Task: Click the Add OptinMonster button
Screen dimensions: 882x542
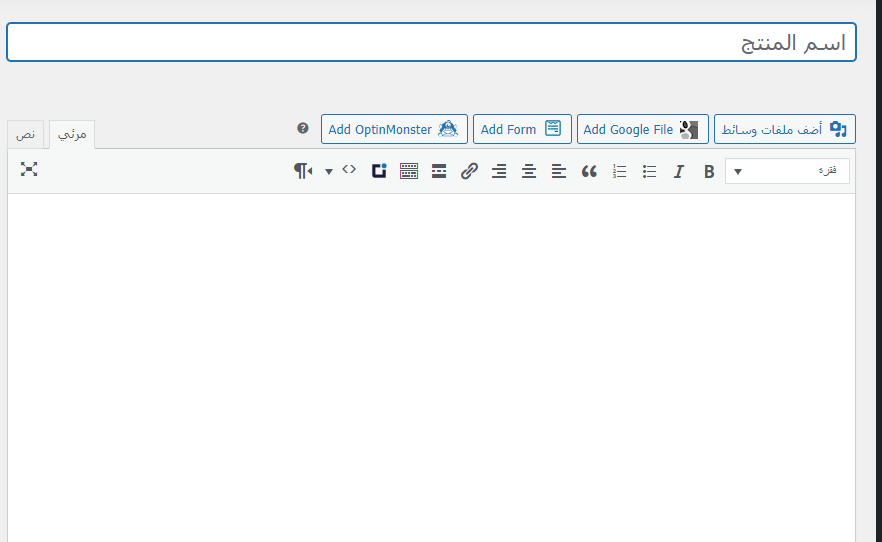Action: 394,129
